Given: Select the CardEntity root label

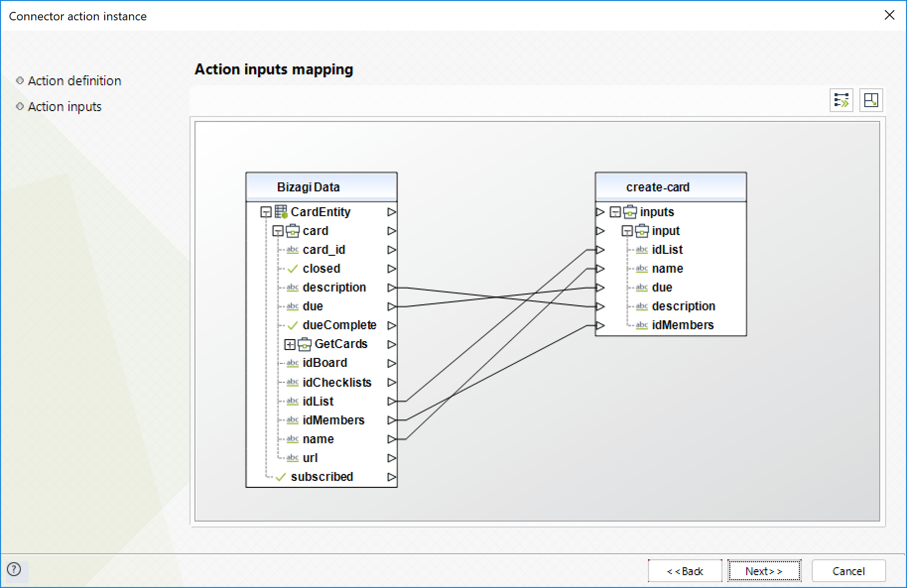Looking at the screenshot, I should pos(321,212).
